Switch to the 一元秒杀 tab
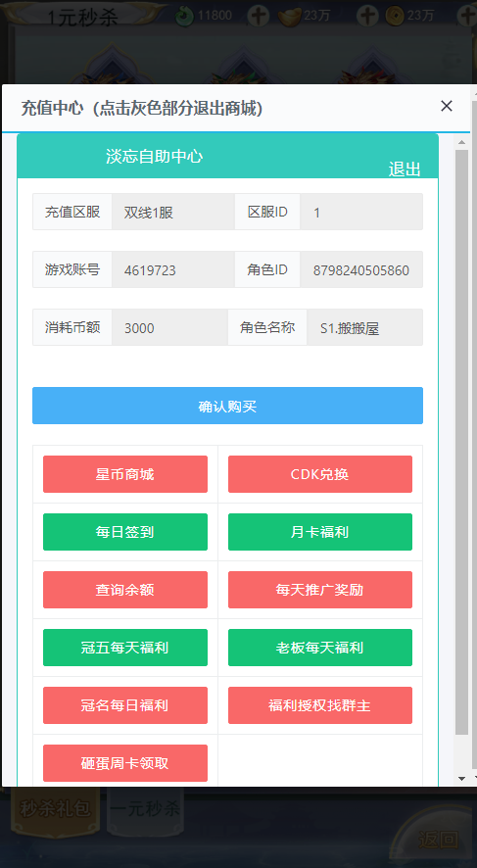The height and width of the screenshot is (868, 477). [146, 809]
